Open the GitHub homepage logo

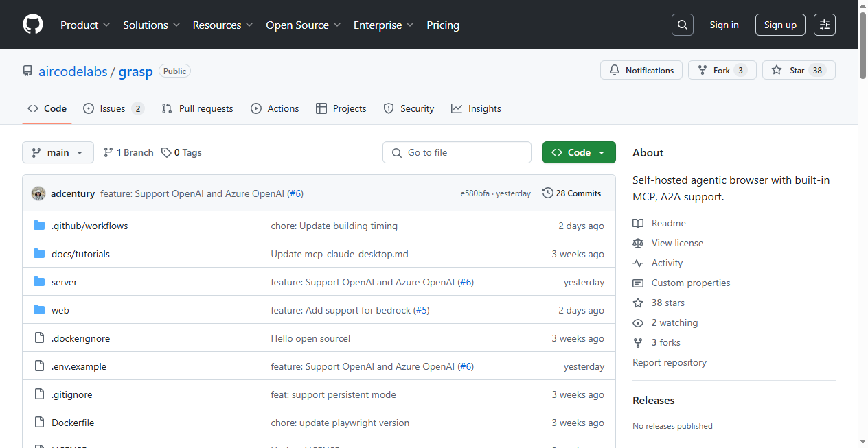(33, 25)
